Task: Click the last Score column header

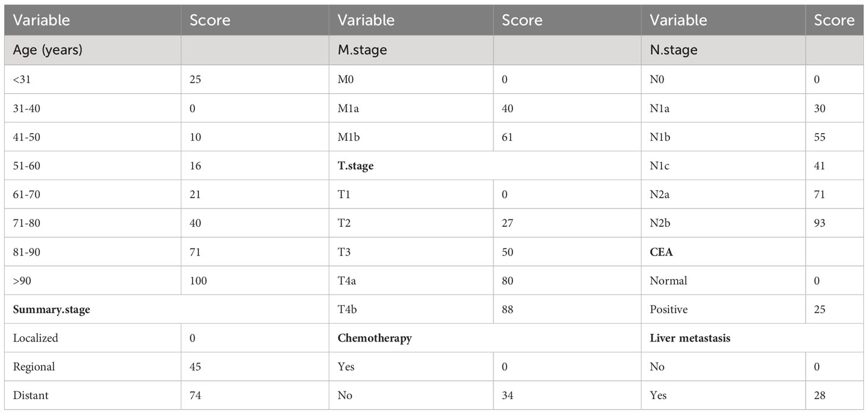Action: (834, 20)
